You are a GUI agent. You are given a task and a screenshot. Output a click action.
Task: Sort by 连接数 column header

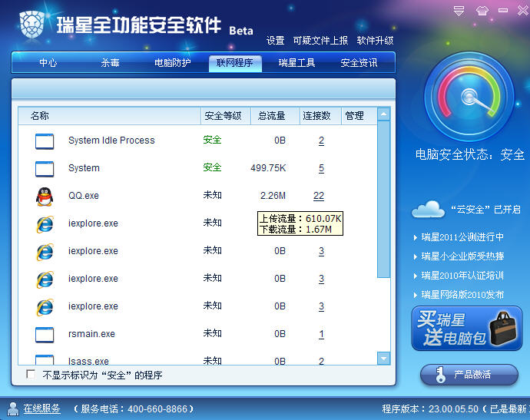pyautogui.click(x=320, y=116)
